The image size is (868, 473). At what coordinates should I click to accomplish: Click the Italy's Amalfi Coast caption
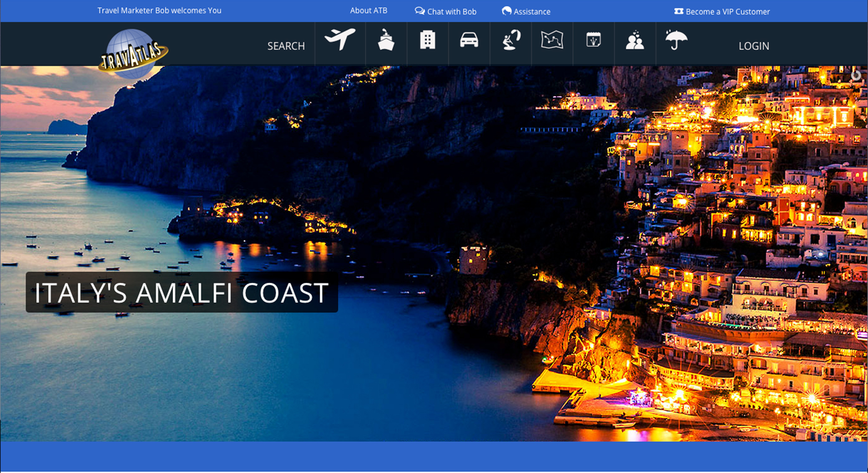click(x=182, y=292)
